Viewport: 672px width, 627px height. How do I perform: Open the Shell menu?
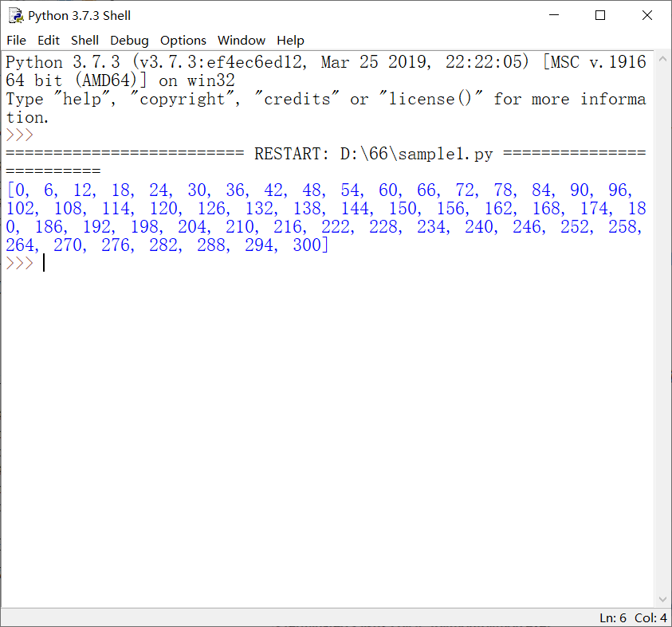click(84, 41)
